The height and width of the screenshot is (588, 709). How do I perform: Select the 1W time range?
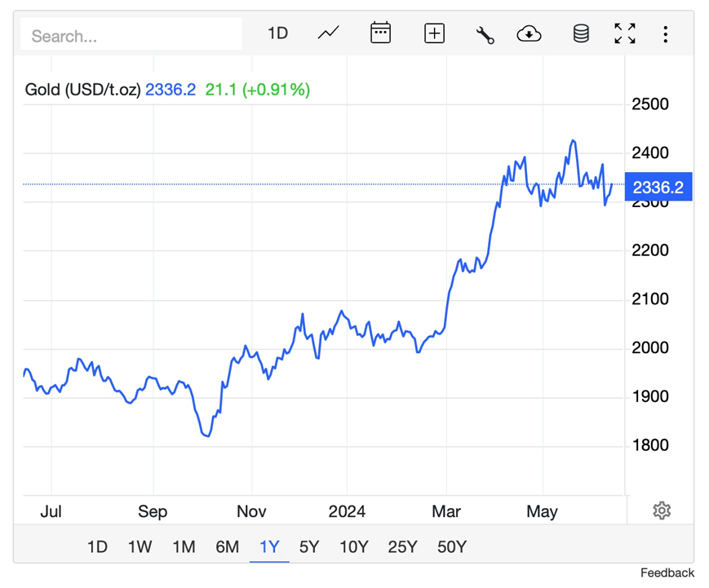(x=140, y=546)
